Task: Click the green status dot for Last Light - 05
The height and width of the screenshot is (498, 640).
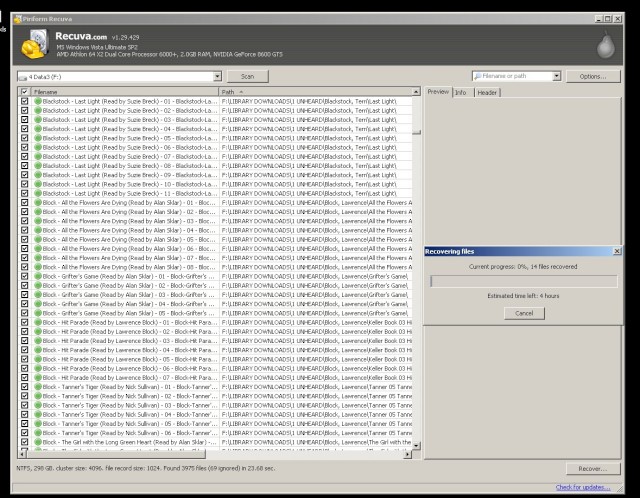Action: (38, 138)
